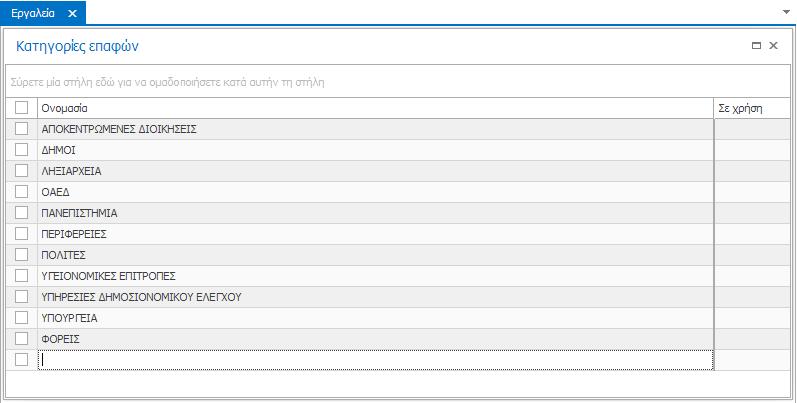797x403 pixels.
Task: Close the Εργαλεία tab with its X
Action: 72,13
